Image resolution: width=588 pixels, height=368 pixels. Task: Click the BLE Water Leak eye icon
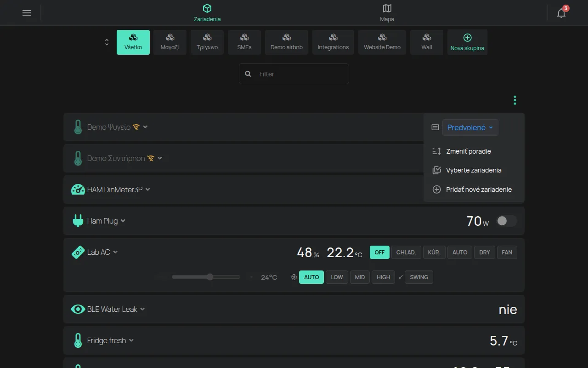(x=78, y=309)
